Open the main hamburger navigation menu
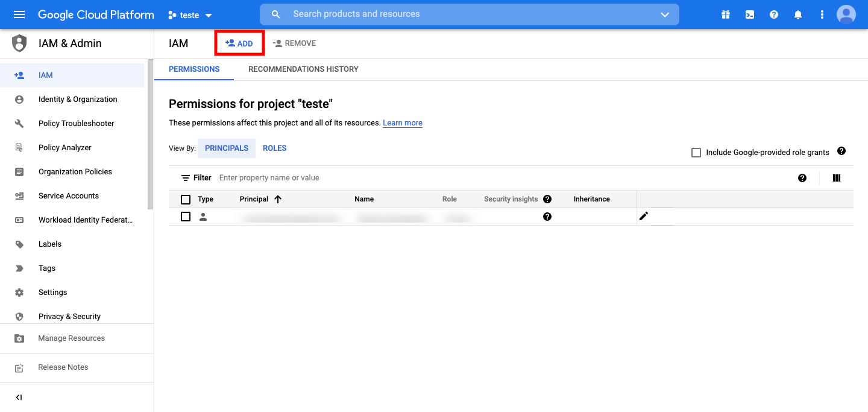Viewport: 868px width, 412px height. pos(19,14)
